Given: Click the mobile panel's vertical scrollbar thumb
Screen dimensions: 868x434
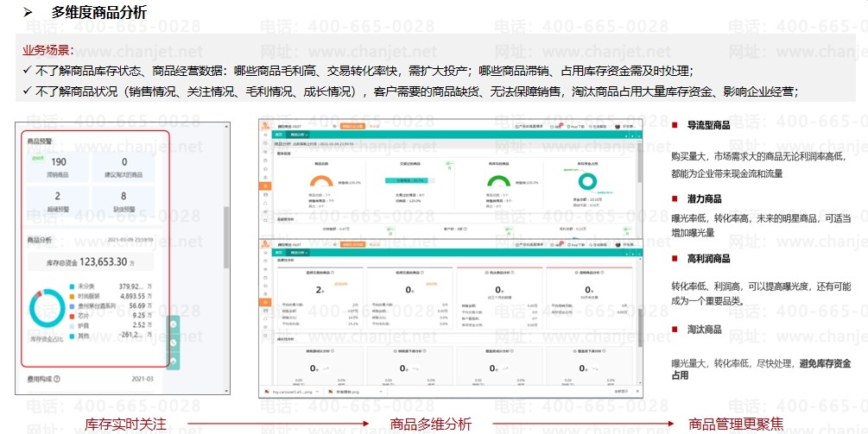Looking at the screenshot, I should pyautogui.click(x=226, y=238).
